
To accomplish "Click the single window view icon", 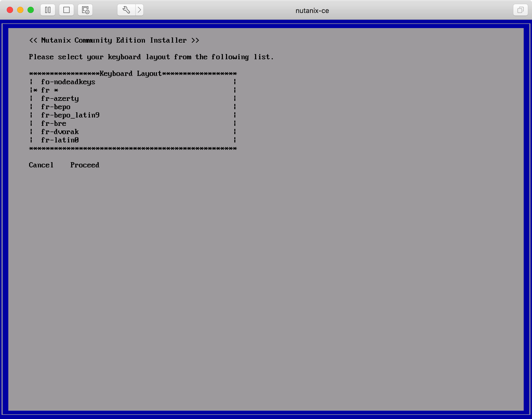I will tap(66, 10).
